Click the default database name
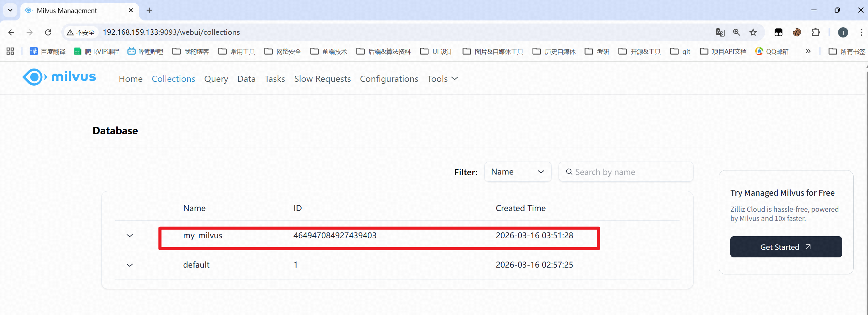 click(x=196, y=265)
